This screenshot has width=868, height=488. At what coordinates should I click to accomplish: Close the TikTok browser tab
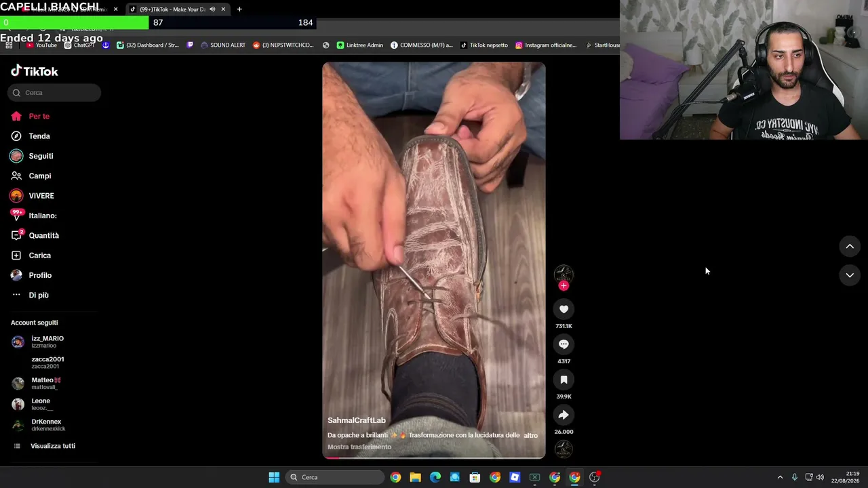coord(223,9)
